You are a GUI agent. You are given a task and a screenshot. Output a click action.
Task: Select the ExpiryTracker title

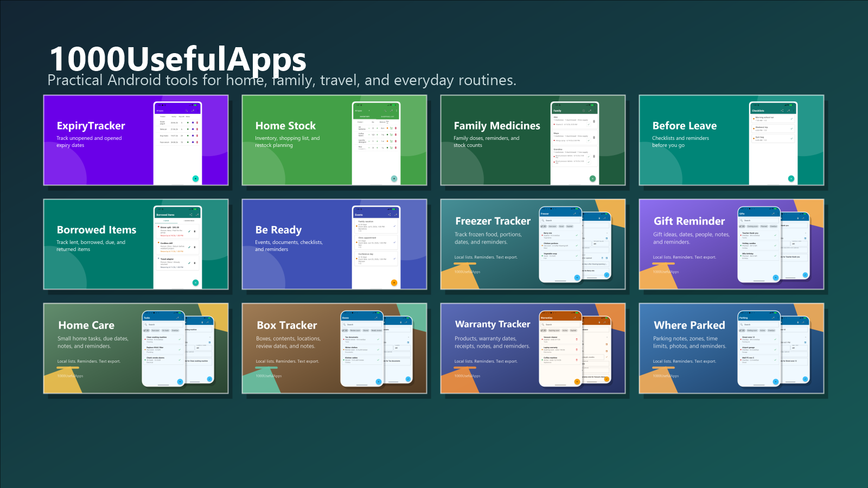[x=91, y=126]
